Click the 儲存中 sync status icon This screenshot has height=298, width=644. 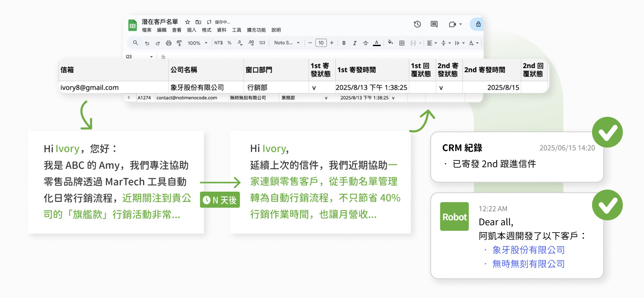coord(209,22)
